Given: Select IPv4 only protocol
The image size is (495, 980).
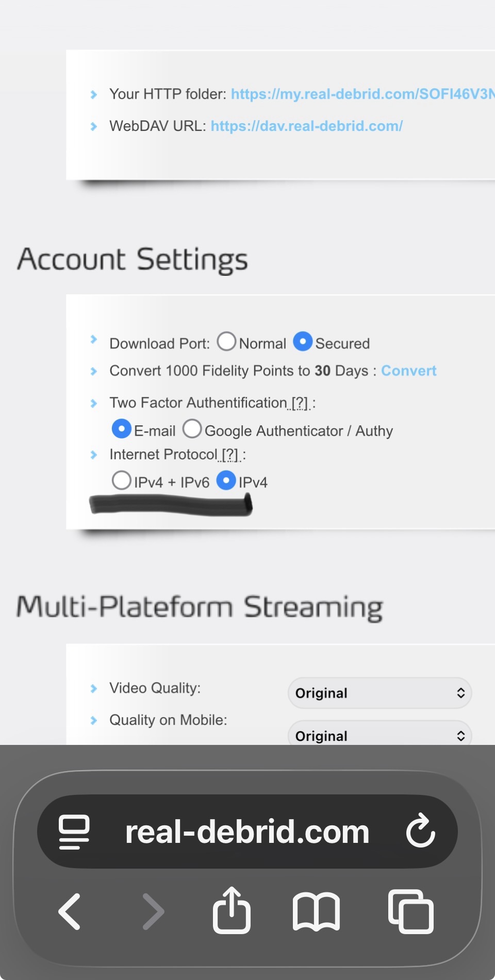Looking at the screenshot, I should (x=226, y=480).
